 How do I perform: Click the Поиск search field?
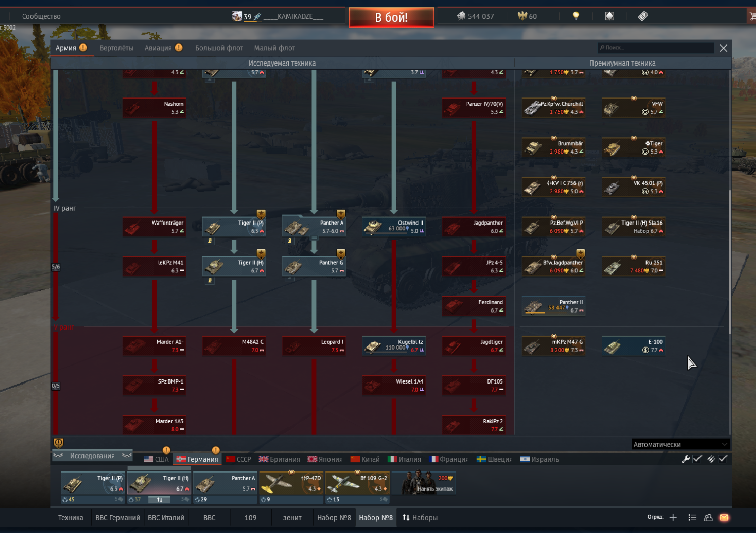click(656, 48)
